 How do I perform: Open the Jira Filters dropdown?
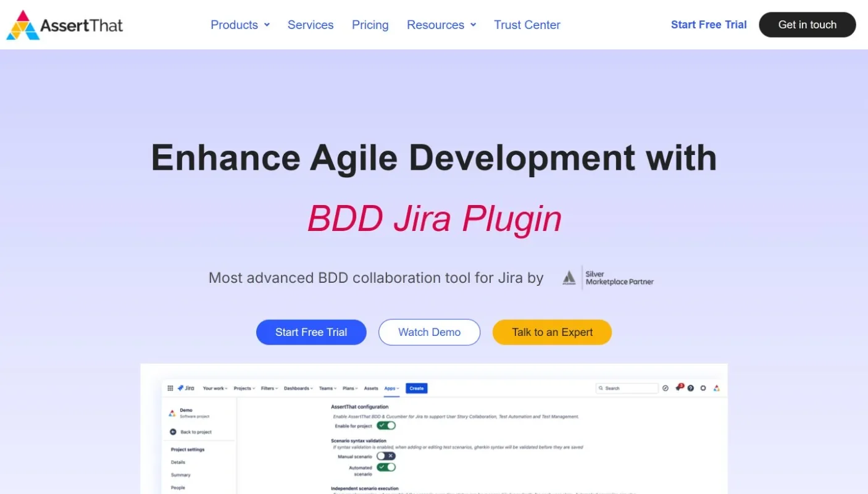click(269, 388)
